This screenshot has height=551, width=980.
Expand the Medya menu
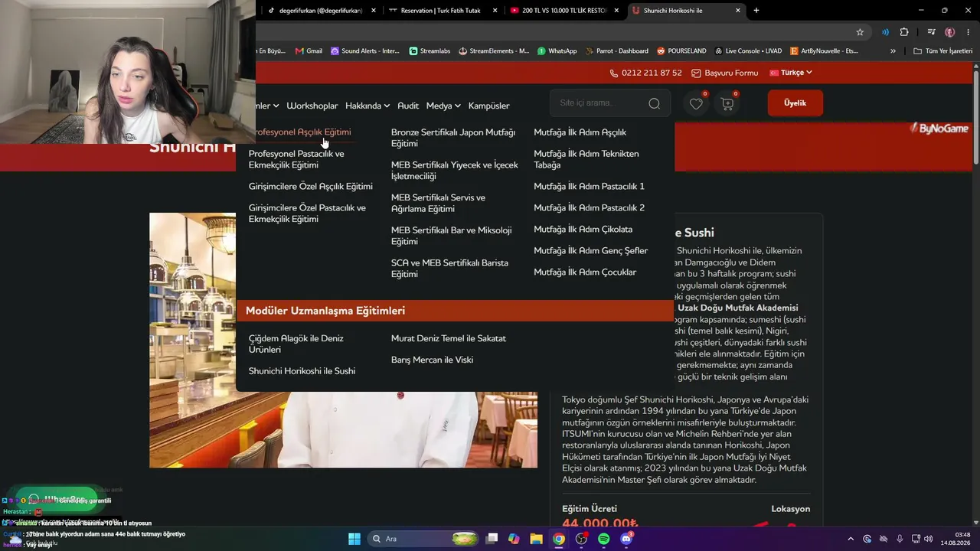443,106
